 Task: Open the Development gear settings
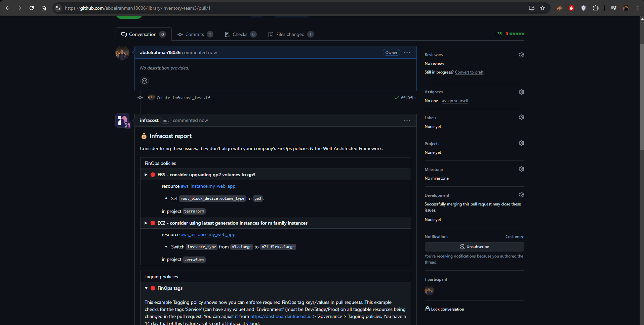(521, 195)
